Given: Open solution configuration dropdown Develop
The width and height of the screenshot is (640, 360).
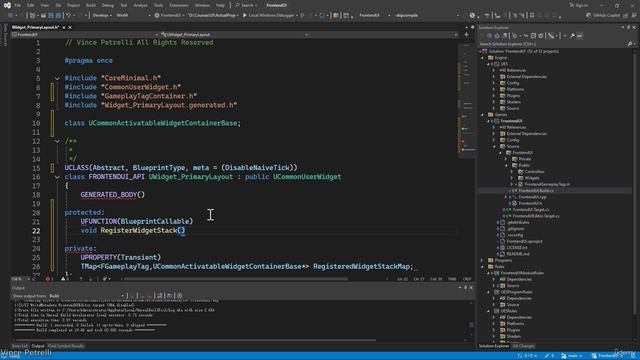Looking at the screenshot, I should click(102, 16).
